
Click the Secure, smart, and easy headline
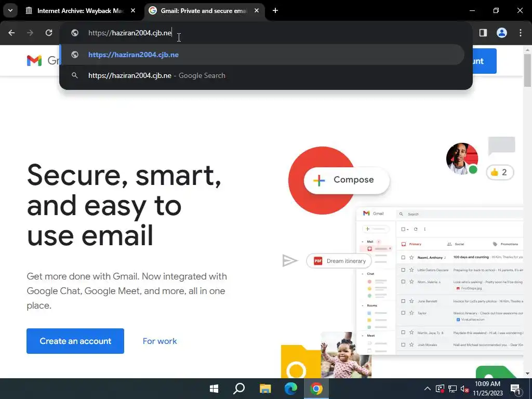point(124,205)
